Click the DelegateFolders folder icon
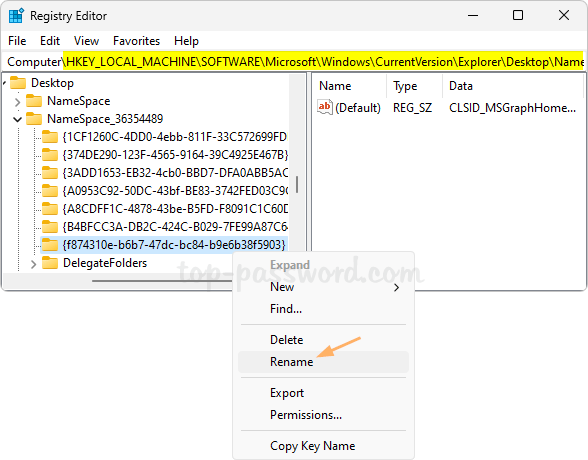 pos(50,263)
